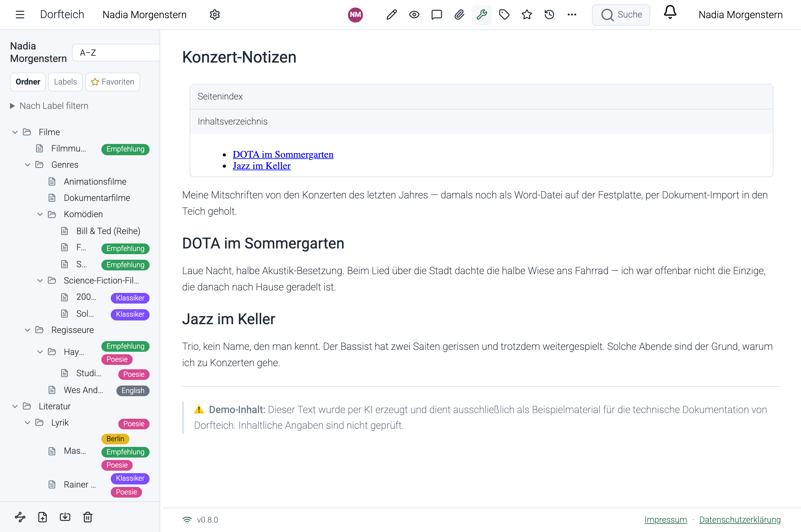The width and height of the screenshot is (801, 532).
Task: Open notifications bell icon
Action: (670, 12)
